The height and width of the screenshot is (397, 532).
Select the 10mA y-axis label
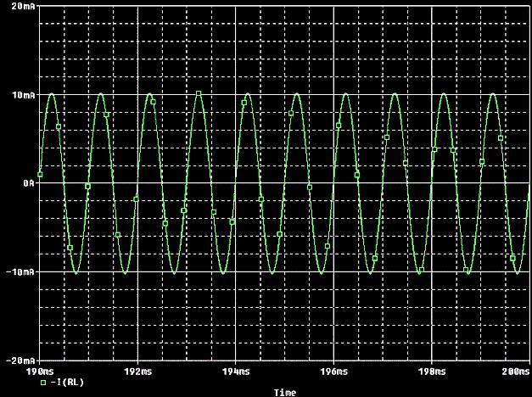pyautogui.click(x=21, y=94)
